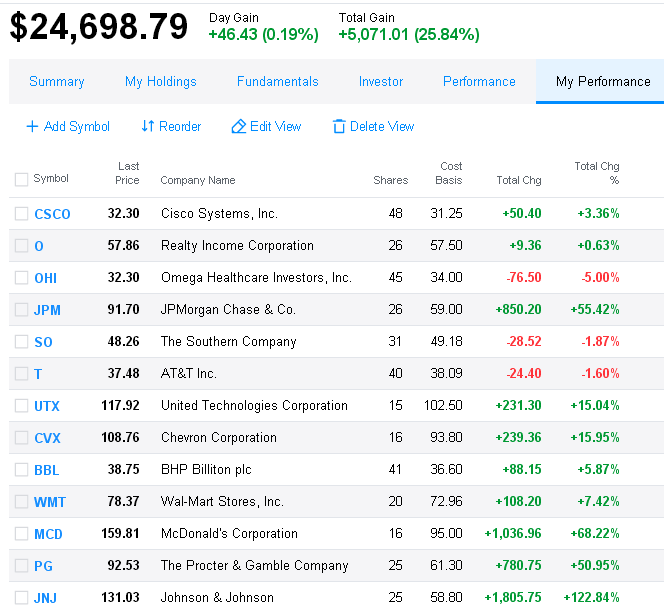Select the checkbox next to MCD
Image resolution: width=664 pixels, height=611 pixels.
(21, 534)
